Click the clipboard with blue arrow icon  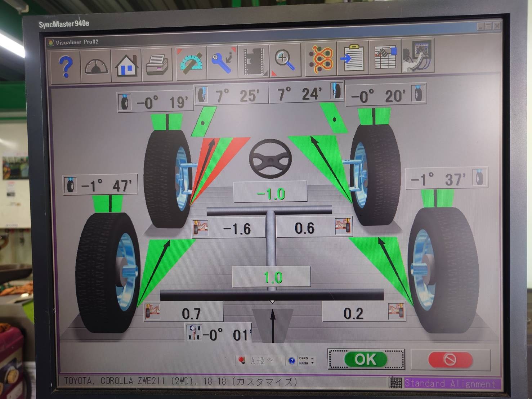[x=353, y=58]
